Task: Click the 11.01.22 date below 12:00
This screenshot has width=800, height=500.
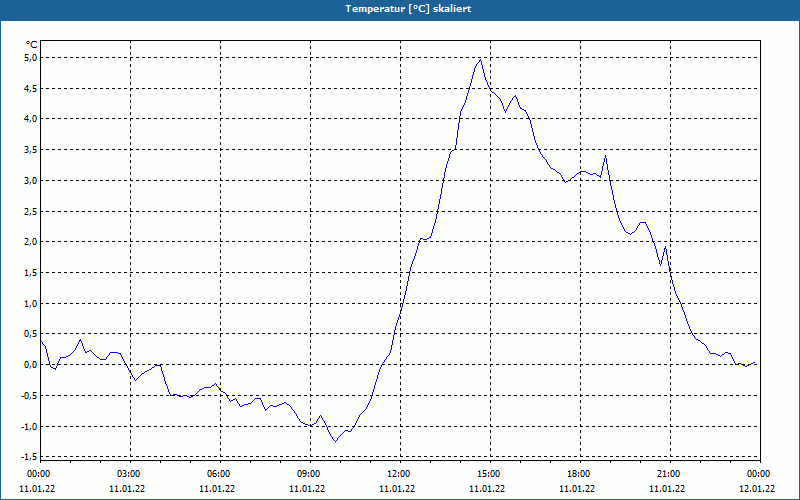Action: coord(397,489)
